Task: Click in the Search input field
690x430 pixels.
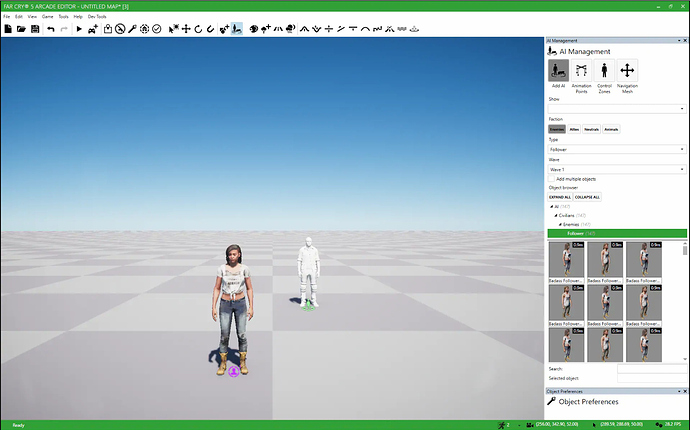Action: click(x=652, y=369)
